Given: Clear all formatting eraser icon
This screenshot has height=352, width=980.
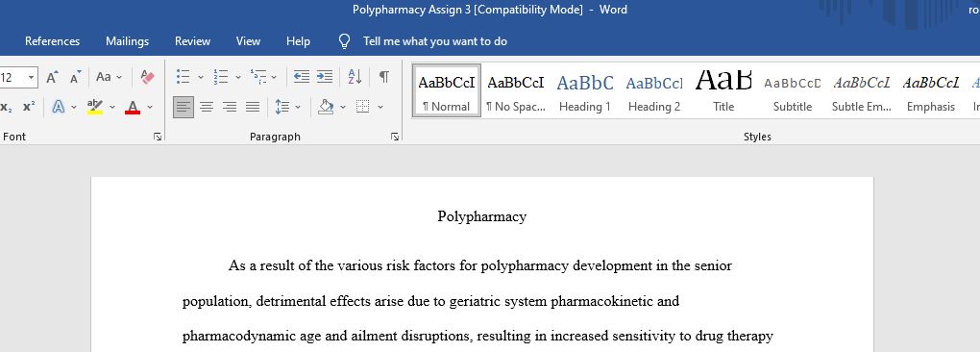Looking at the screenshot, I should pyautogui.click(x=148, y=78).
